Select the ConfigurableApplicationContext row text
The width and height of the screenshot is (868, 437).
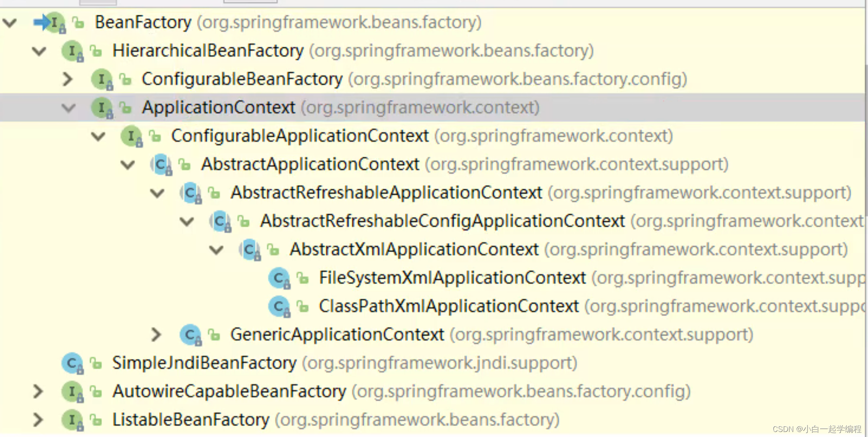pyautogui.click(x=422, y=136)
